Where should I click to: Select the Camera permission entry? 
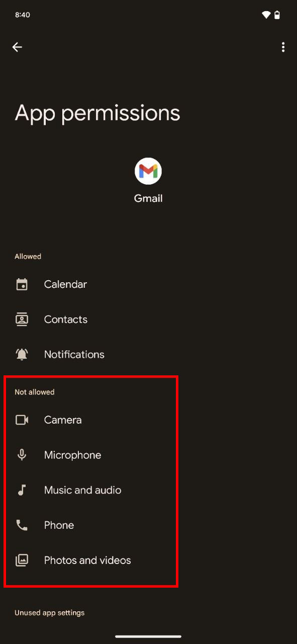coord(148,420)
